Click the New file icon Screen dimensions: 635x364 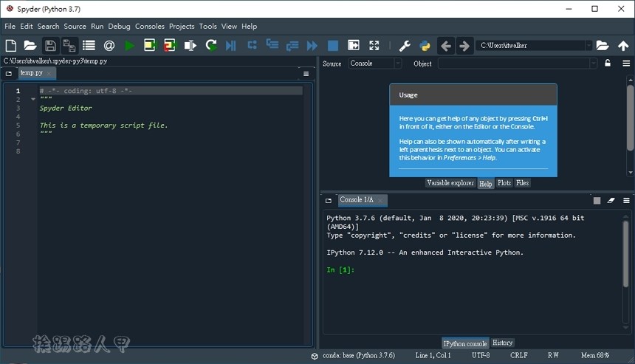11,46
